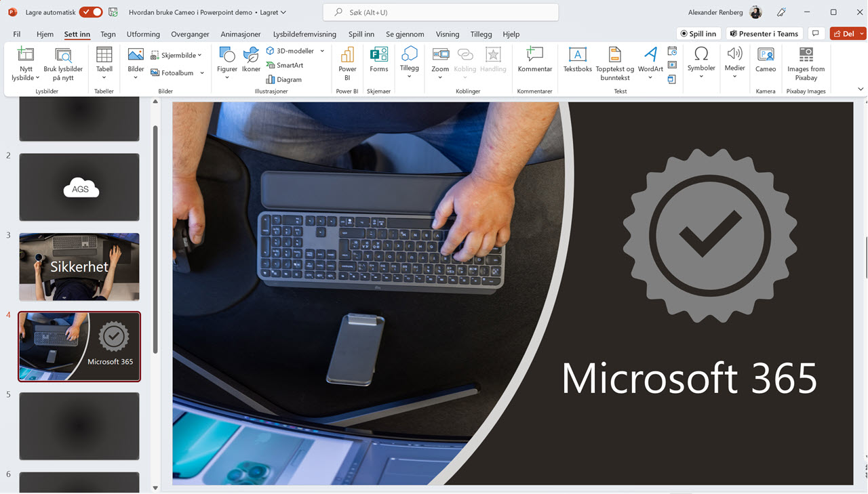This screenshot has width=868, height=494.
Task: Click inside the Søk search field
Action: click(440, 12)
